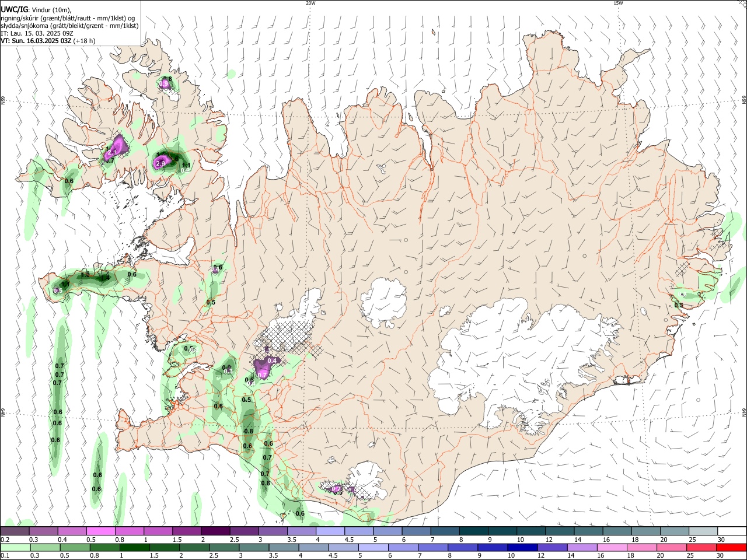Pick the pink-purple snow swatch between 0.2 and 0.3
The height and width of the screenshot is (560, 747).
(15, 531)
